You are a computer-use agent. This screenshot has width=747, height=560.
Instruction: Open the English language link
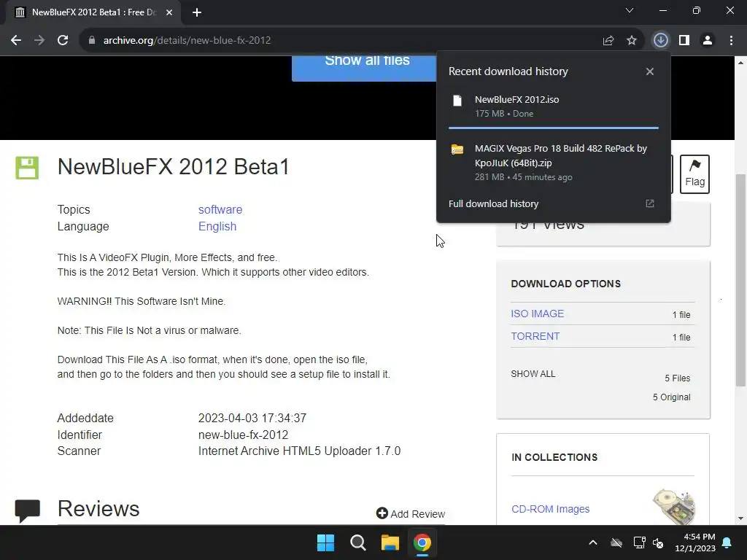pos(217,226)
